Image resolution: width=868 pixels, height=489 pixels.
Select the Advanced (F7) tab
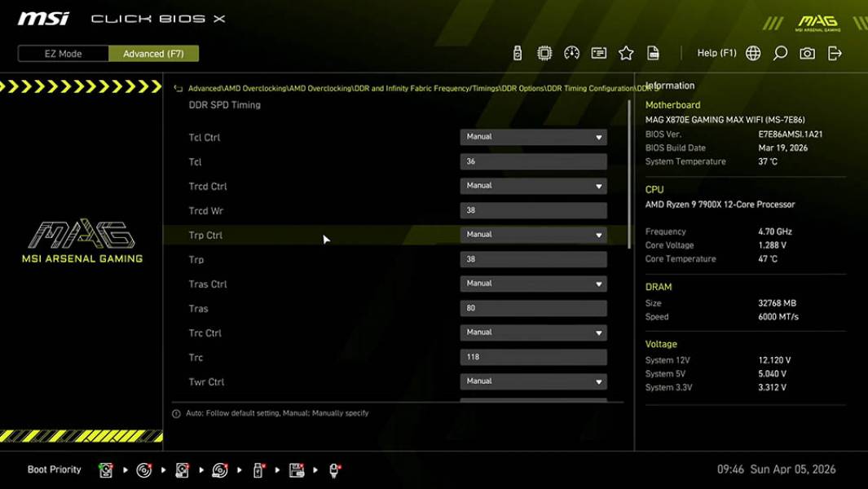tap(154, 53)
